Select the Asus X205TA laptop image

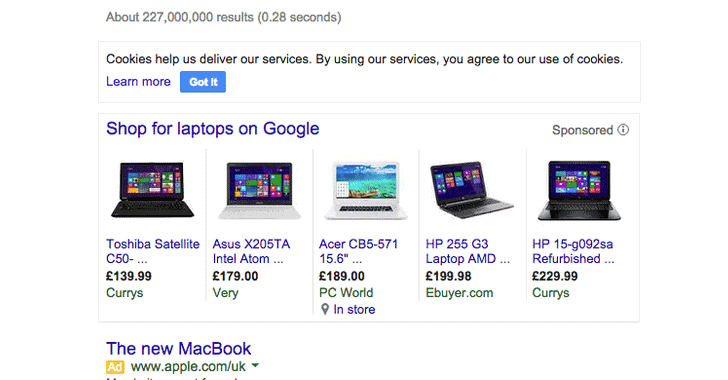point(260,190)
